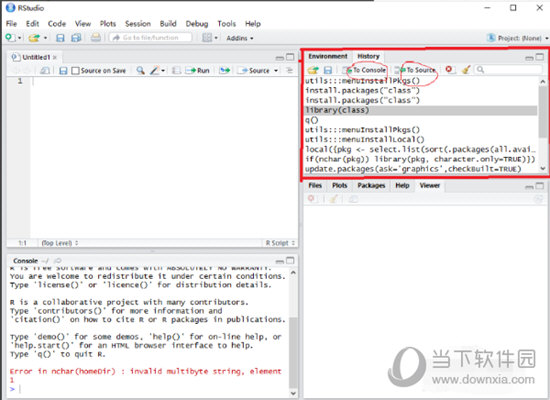This screenshot has height=400, width=550.
Task: Open workspace panes layout icon
Action: [x=208, y=38]
